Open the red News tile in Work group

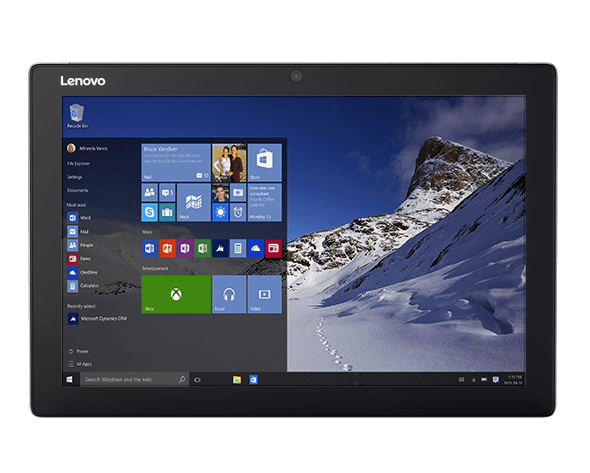(273, 248)
